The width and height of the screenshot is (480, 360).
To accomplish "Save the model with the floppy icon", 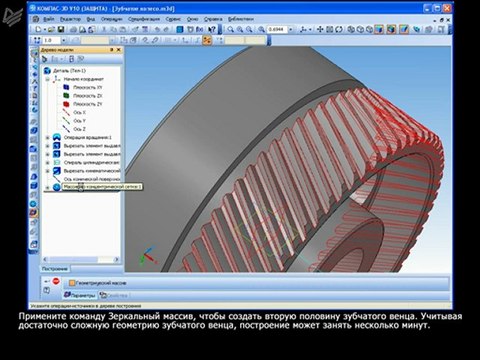I will [61, 30].
